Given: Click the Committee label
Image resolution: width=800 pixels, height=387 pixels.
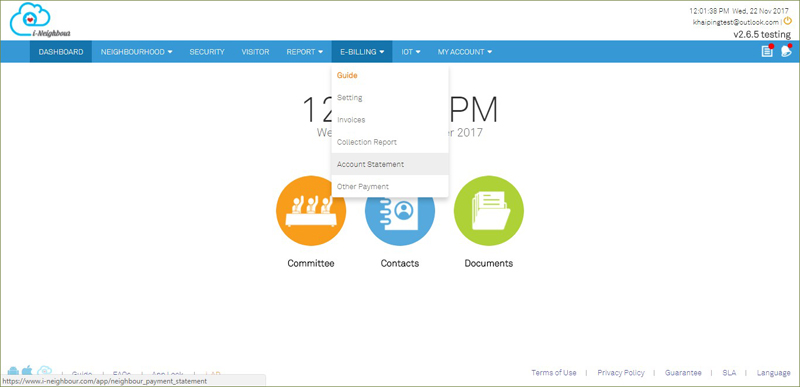Looking at the screenshot, I should coord(311,264).
